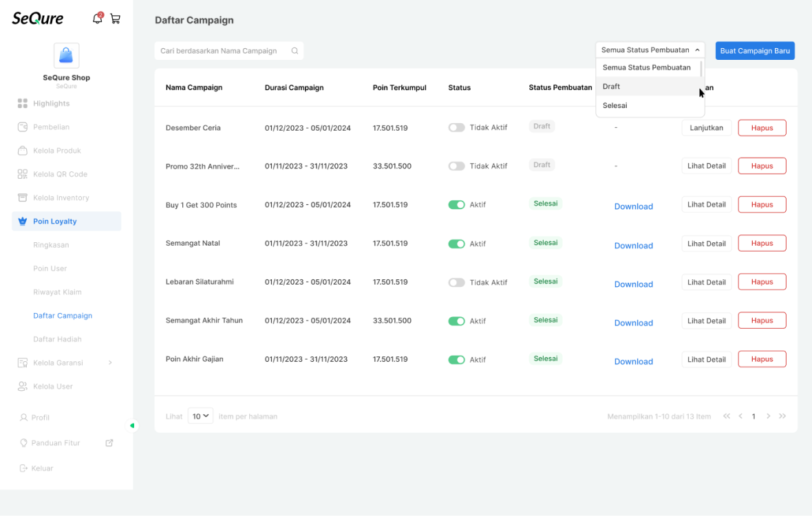
Task: Expand the Kelola Garansi submenu
Action: tap(110, 363)
